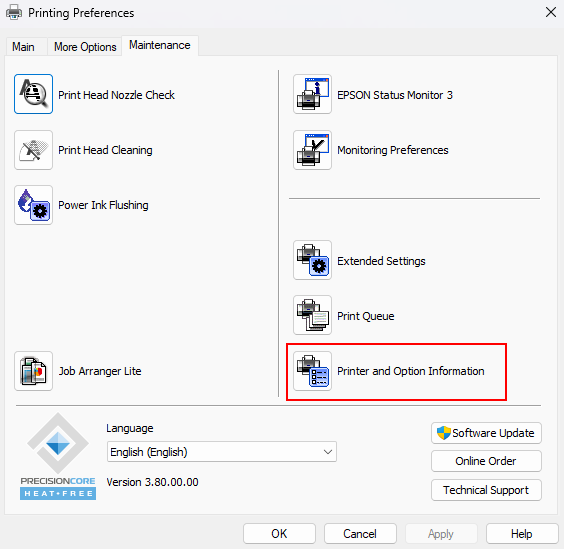The width and height of the screenshot is (564, 549).
Task: Open the Monitoring Preferences icon
Action: [x=312, y=150]
